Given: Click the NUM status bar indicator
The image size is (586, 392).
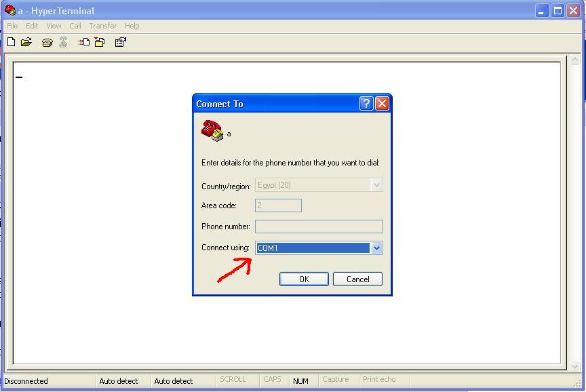Looking at the screenshot, I should coord(301,381).
